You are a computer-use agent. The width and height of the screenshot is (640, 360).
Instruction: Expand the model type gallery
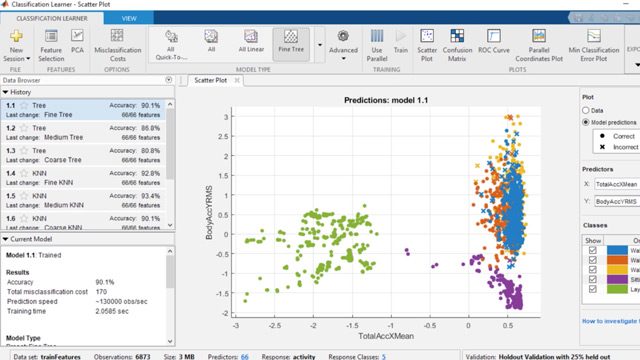pos(320,45)
